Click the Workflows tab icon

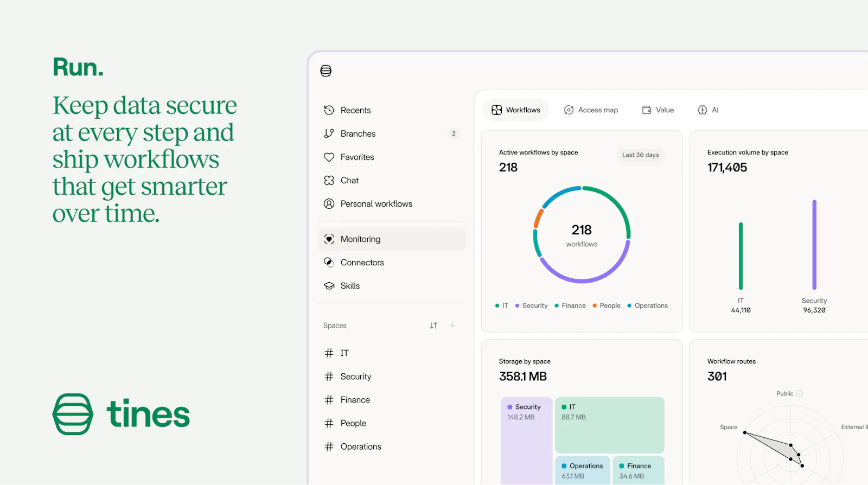(x=496, y=110)
